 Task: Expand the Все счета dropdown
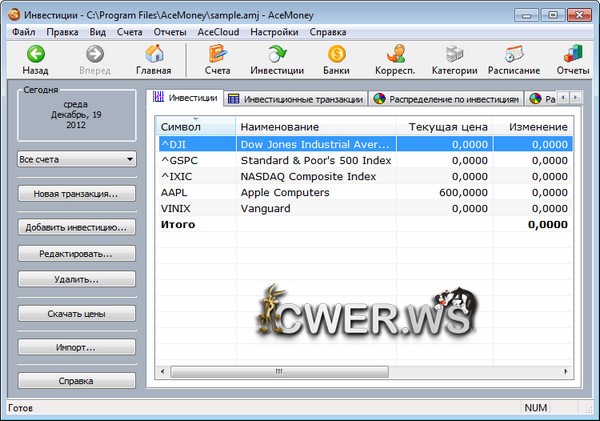coord(77,159)
